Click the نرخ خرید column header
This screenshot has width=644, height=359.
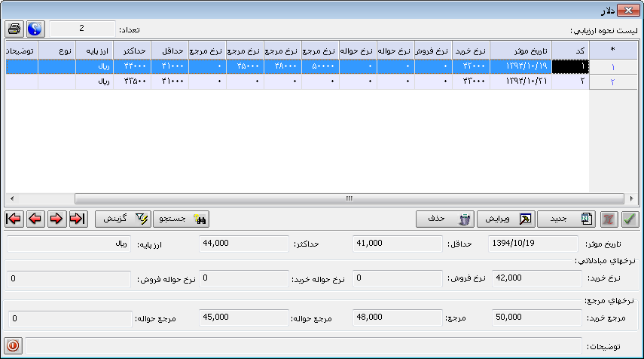pyautogui.click(x=471, y=51)
